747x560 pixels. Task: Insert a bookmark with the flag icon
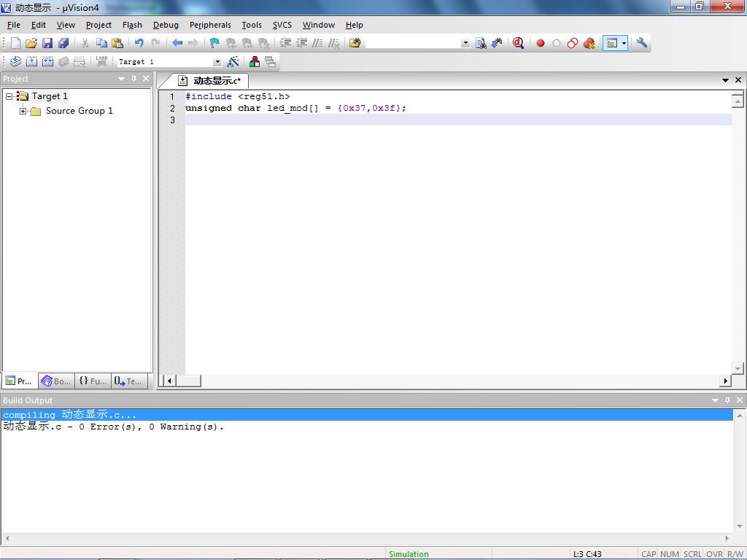(215, 43)
